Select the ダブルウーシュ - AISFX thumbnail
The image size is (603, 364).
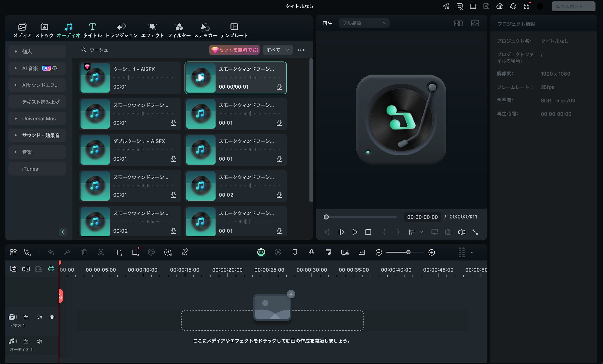95,150
